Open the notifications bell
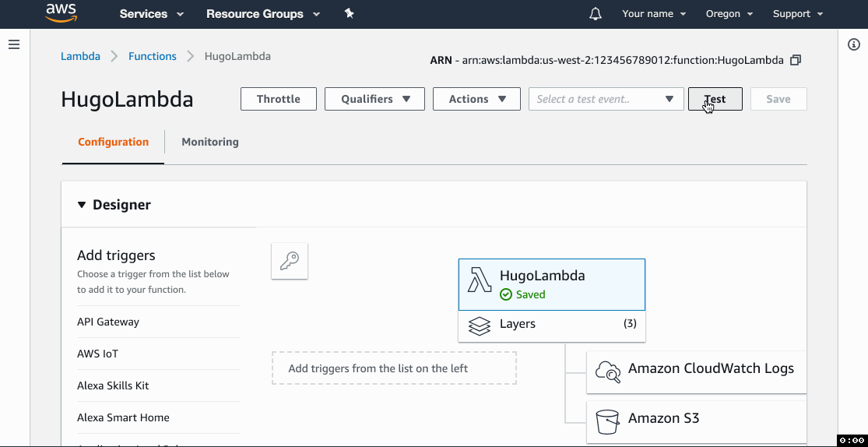Screen dimensions: 868x447 tap(596, 14)
